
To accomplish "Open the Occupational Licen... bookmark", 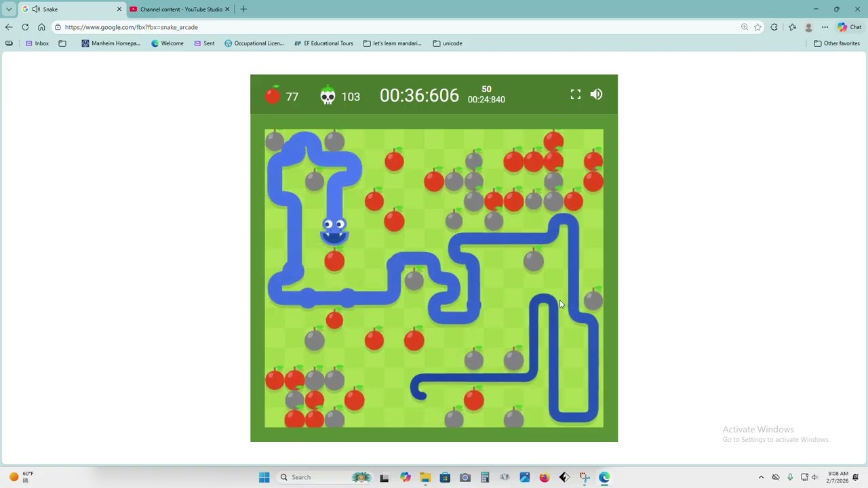I will coord(254,43).
